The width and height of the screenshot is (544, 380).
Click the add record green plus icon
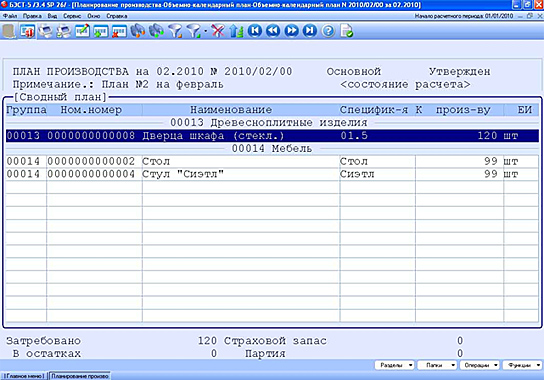point(101,31)
